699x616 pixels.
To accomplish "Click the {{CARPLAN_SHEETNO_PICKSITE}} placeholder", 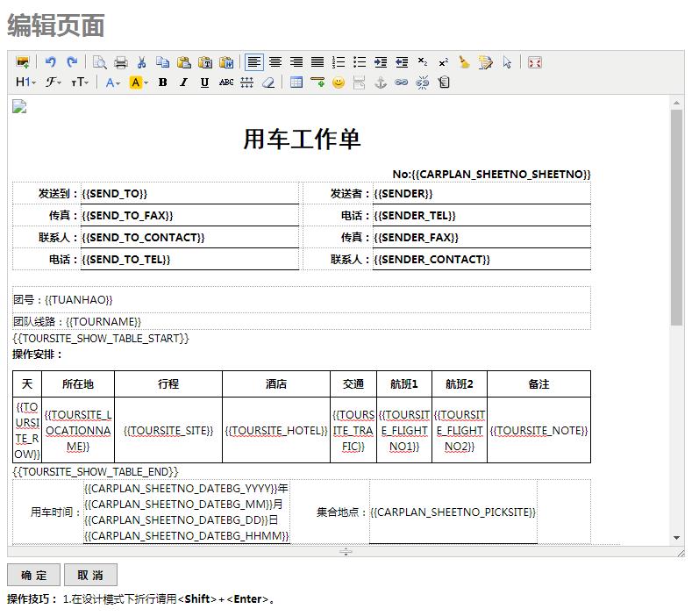I will (453, 512).
